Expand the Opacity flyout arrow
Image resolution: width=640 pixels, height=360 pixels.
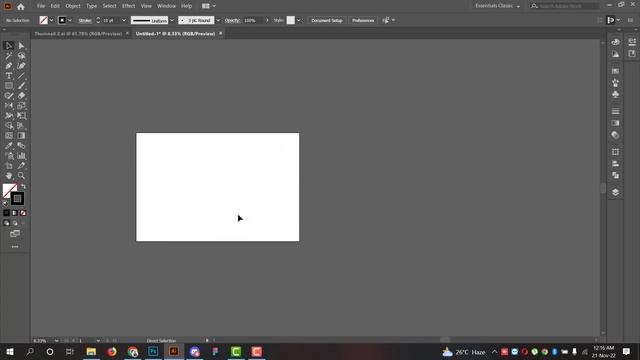267,20
